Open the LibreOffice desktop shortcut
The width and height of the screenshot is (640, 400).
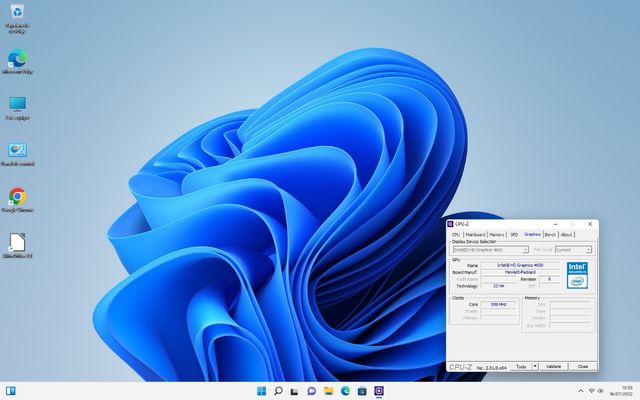[x=17, y=242]
